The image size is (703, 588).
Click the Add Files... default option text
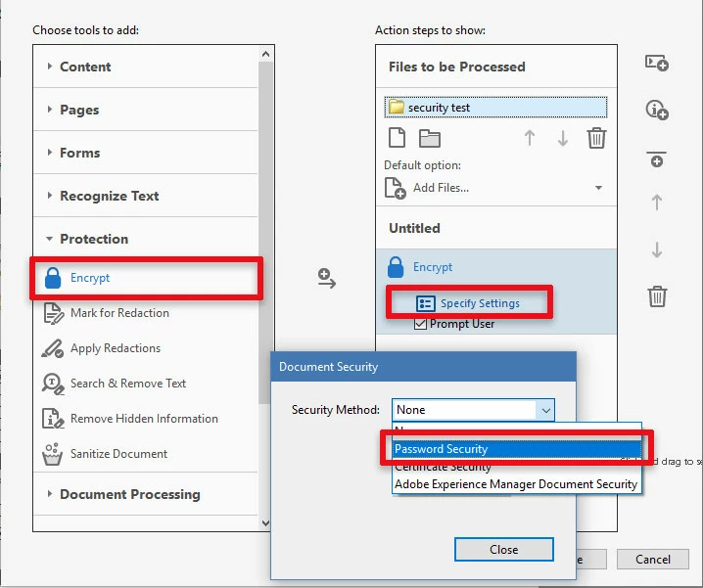[442, 188]
